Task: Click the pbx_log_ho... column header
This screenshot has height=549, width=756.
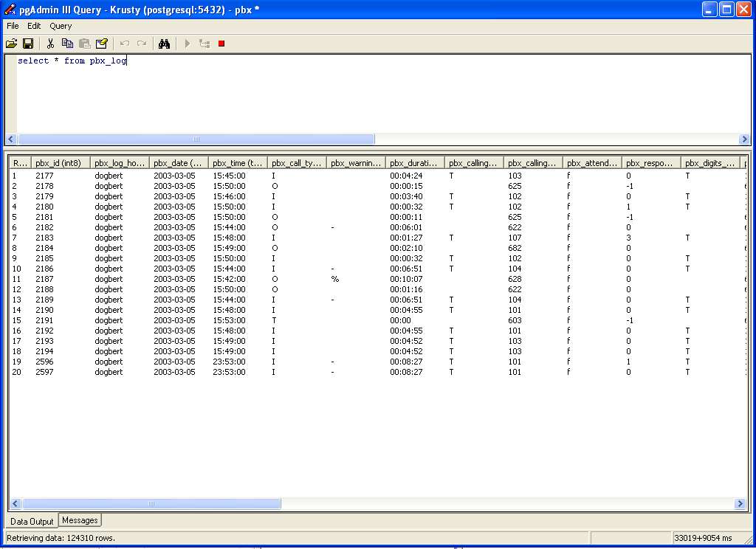Action: pos(120,163)
